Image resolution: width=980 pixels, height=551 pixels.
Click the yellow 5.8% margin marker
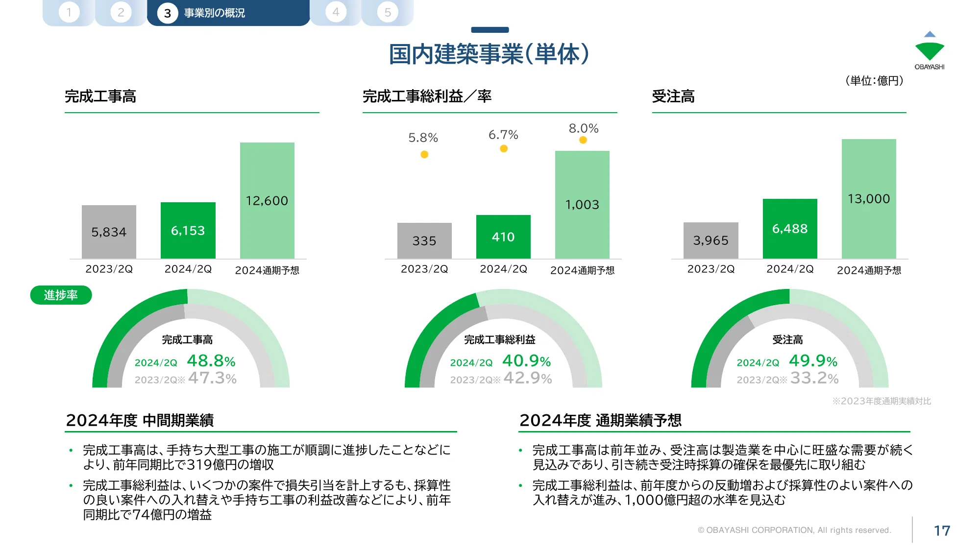coord(424,154)
